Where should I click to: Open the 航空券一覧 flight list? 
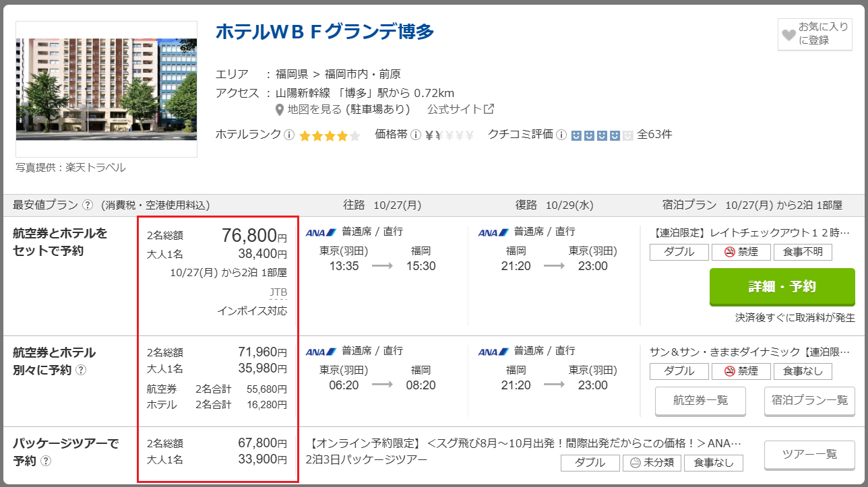click(x=700, y=401)
